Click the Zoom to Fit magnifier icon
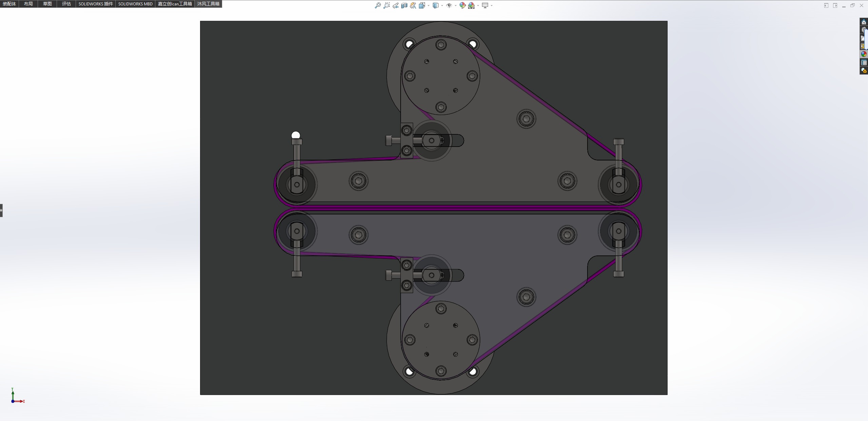The height and width of the screenshot is (421, 868). click(x=378, y=5)
